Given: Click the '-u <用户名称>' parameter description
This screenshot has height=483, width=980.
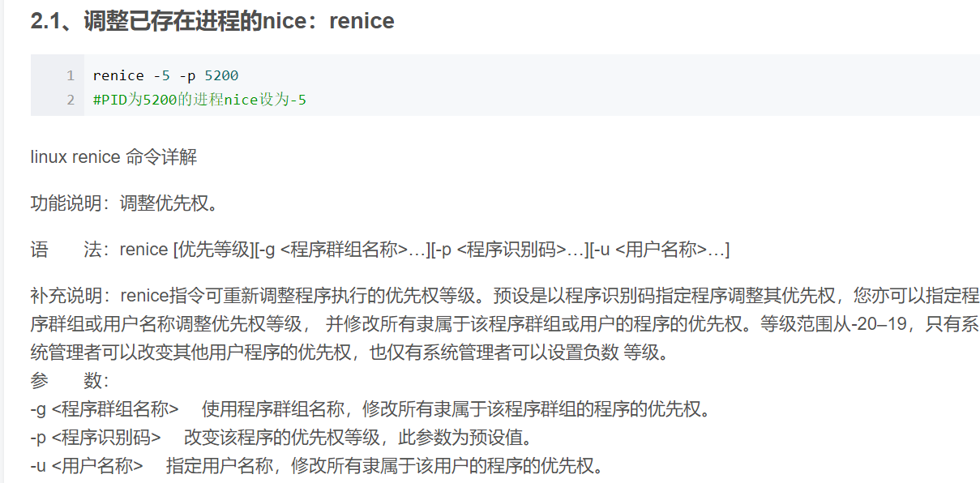Looking at the screenshot, I should pyautogui.click(x=317, y=466).
